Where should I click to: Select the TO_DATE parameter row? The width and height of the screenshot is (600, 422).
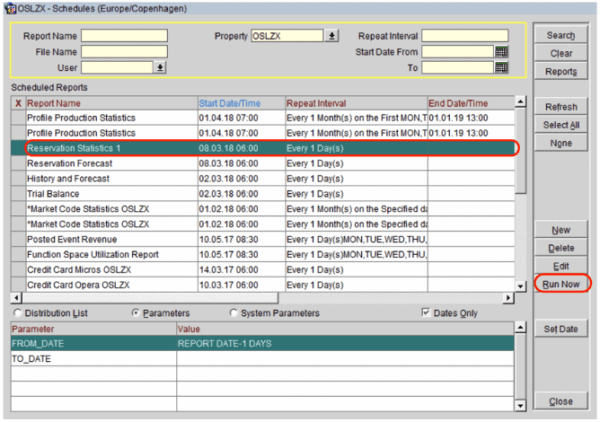tap(262, 359)
